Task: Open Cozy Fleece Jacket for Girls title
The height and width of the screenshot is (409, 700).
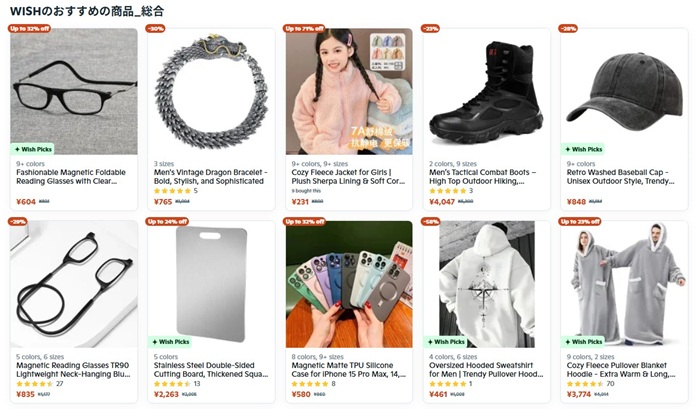Action: point(348,177)
